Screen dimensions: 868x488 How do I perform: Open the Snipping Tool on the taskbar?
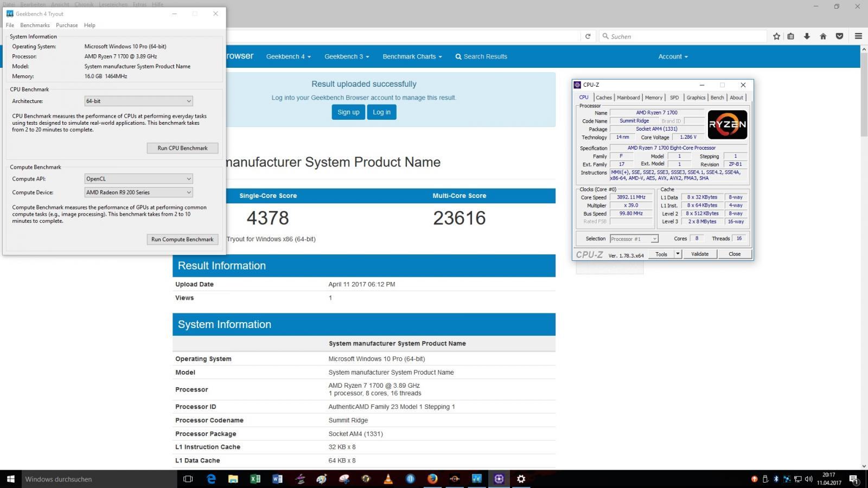pyautogui.click(x=344, y=479)
